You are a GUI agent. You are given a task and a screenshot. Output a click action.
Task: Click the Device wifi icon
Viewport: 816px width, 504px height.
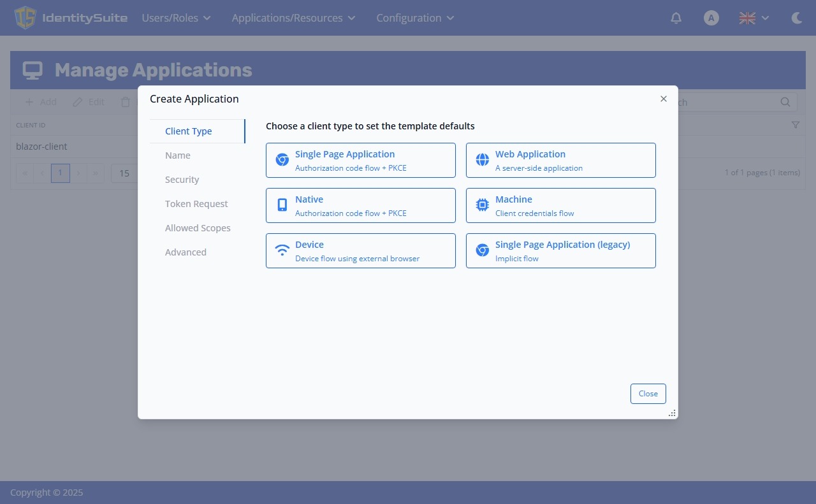(282, 250)
